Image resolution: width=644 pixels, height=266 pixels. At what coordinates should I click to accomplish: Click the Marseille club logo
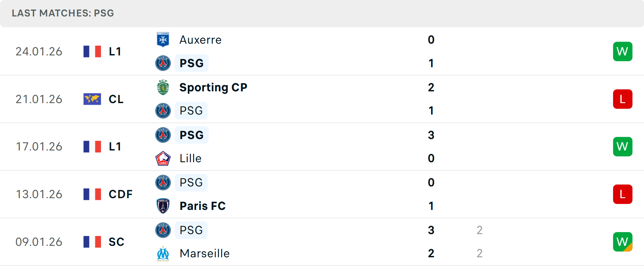click(x=163, y=254)
